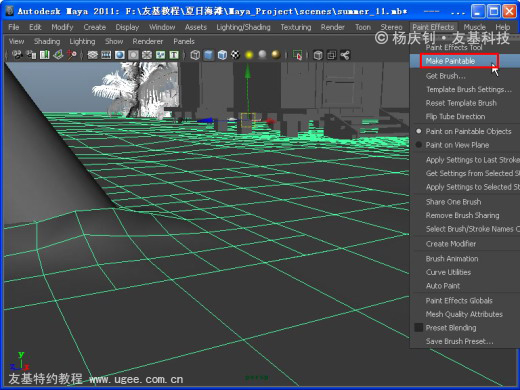Viewport: 520px width, 390px height.
Task: Click the Isolate Select icon
Action: click(x=297, y=55)
